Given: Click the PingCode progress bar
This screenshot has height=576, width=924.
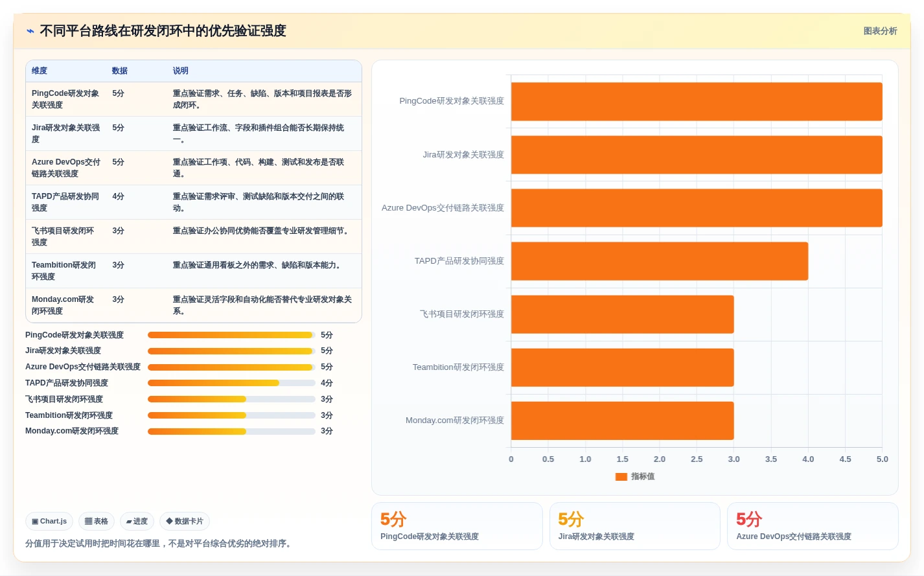Looking at the screenshot, I should pos(231,335).
